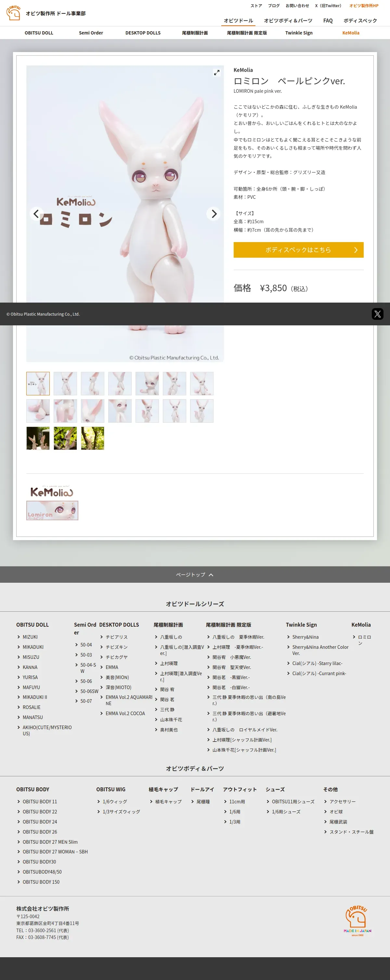Select 尾櫃制服計画 限定版 sub-menu item

coord(247,33)
